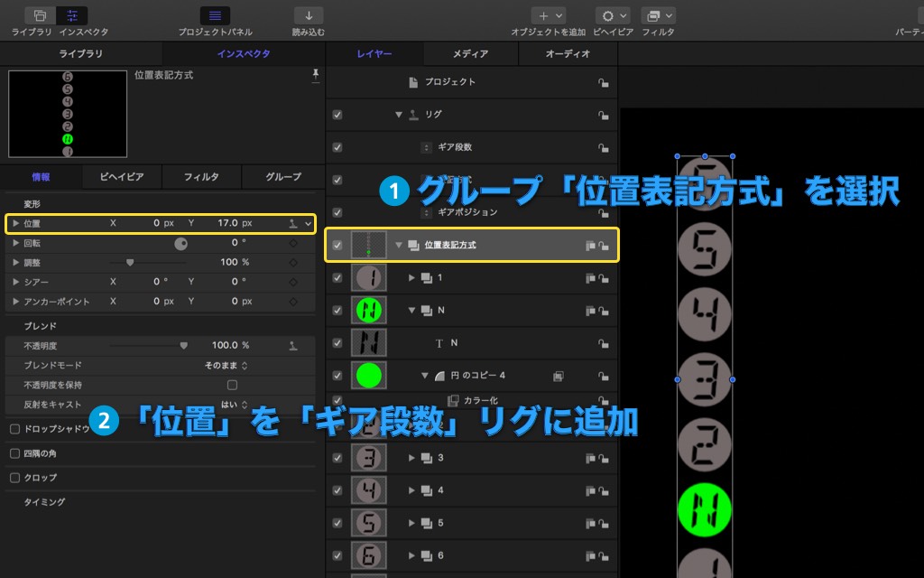Click the rig icon in 不透明度 row

[293, 346]
